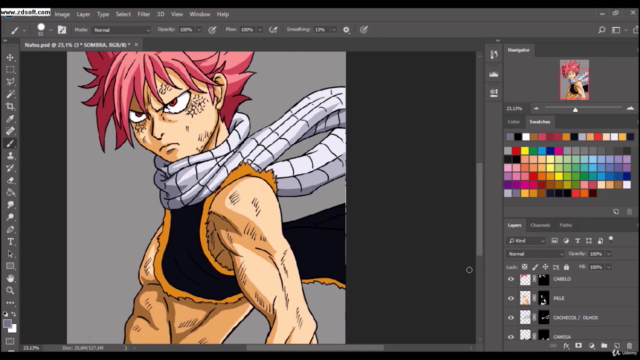Click the foreground color swatch

[x=7, y=324]
